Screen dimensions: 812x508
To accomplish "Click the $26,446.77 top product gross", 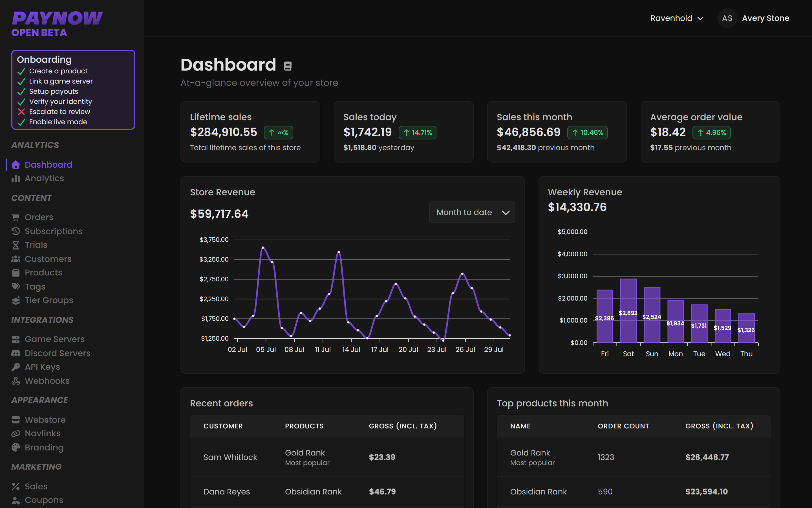I will click(707, 457).
